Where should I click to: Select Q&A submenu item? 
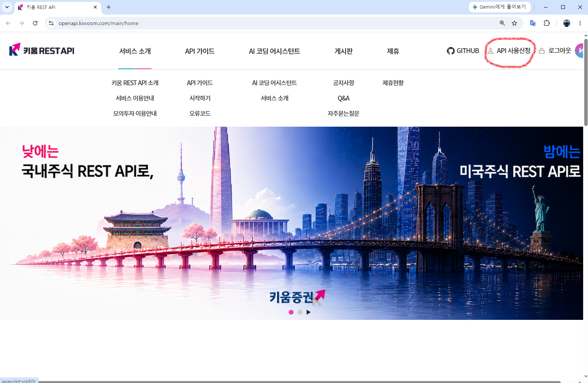tap(344, 98)
